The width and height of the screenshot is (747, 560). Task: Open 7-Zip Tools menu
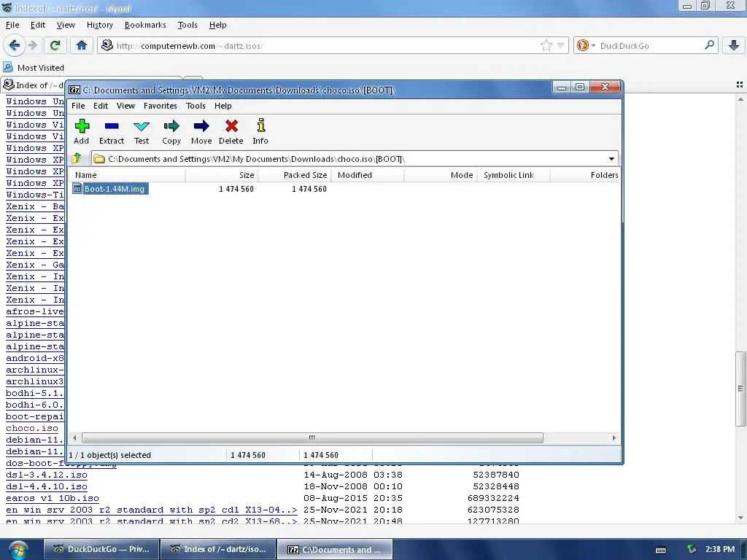click(x=196, y=106)
